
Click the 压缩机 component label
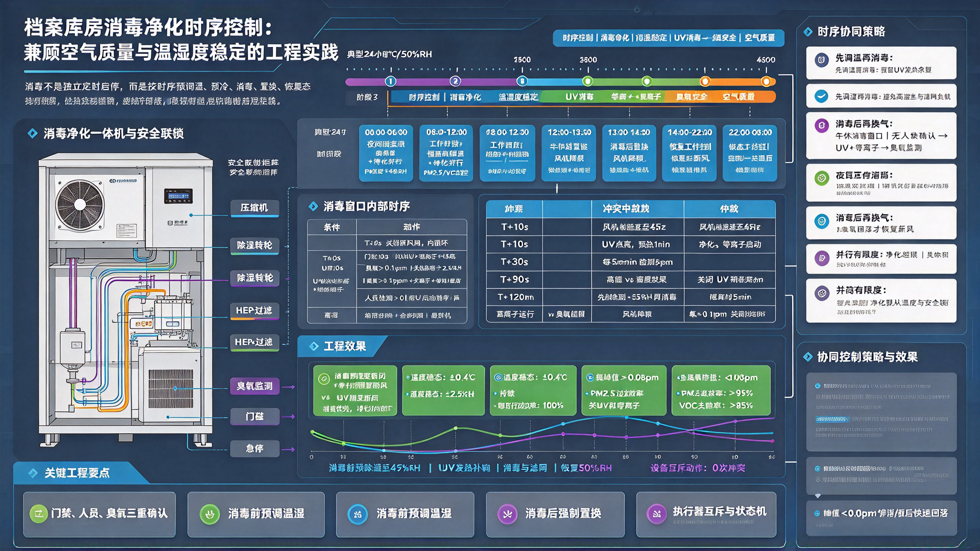click(255, 208)
